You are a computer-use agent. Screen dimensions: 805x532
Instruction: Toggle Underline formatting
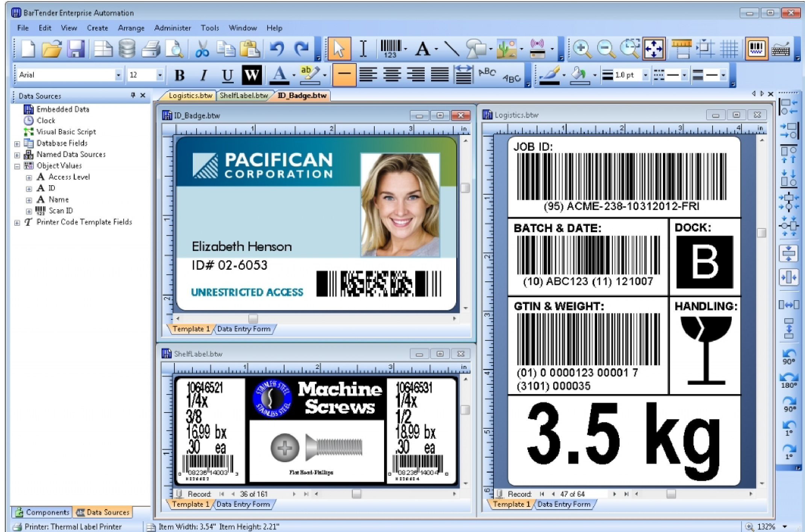(x=227, y=75)
